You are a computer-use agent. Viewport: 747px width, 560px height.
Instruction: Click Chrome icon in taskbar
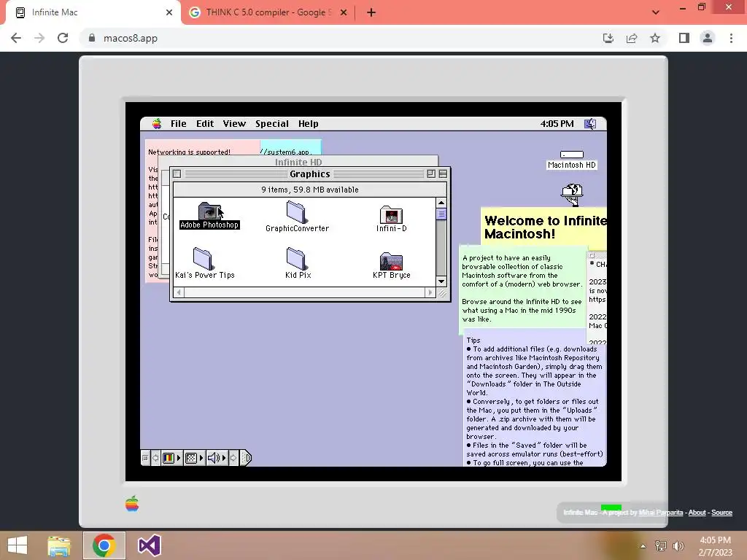(104, 545)
